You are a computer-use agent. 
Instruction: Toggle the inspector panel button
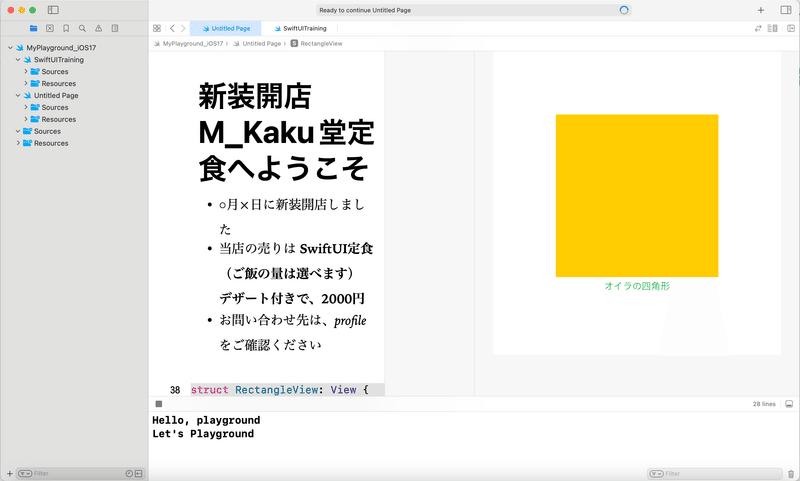(x=786, y=10)
